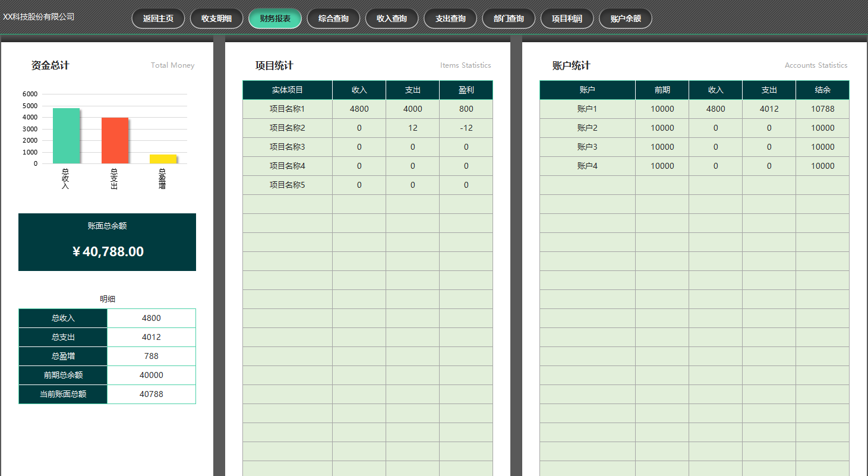Image resolution: width=868 pixels, height=476 pixels.
Task: Switch to 部门查询 view
Action: coord(509,18)
